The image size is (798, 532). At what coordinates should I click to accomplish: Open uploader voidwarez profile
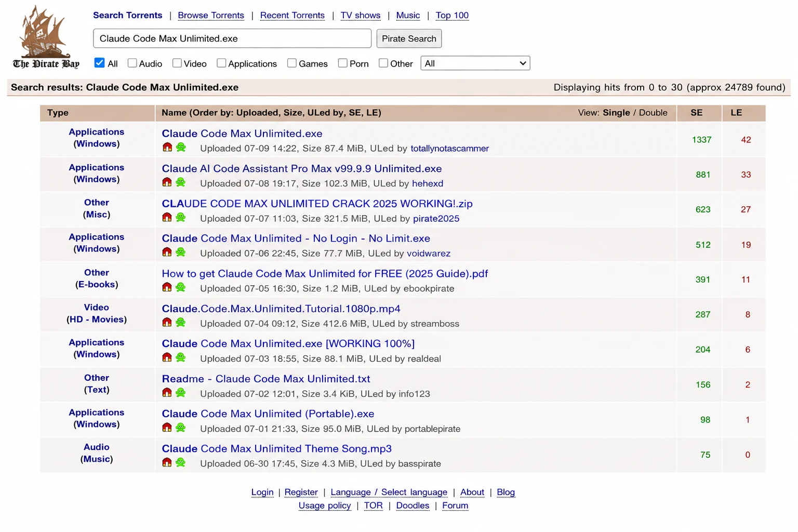click(429, 254)
